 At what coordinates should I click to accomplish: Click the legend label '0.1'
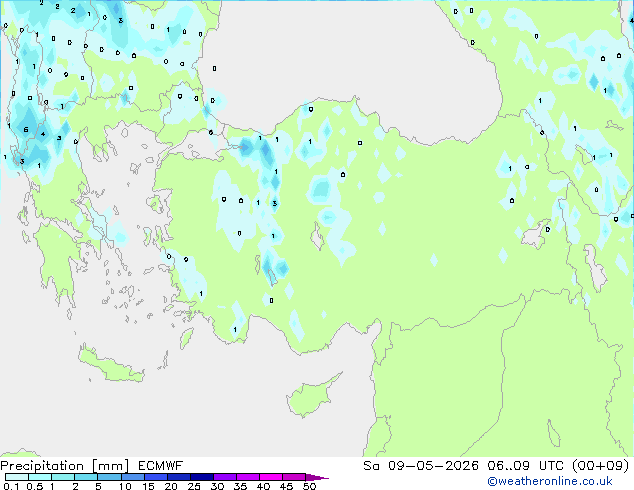[11, 486]
